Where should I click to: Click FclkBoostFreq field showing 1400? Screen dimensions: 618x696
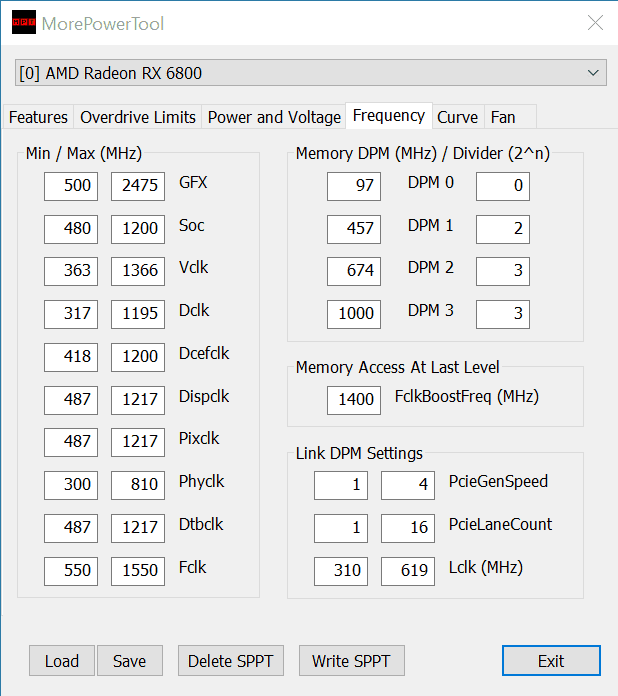point(354,400)
